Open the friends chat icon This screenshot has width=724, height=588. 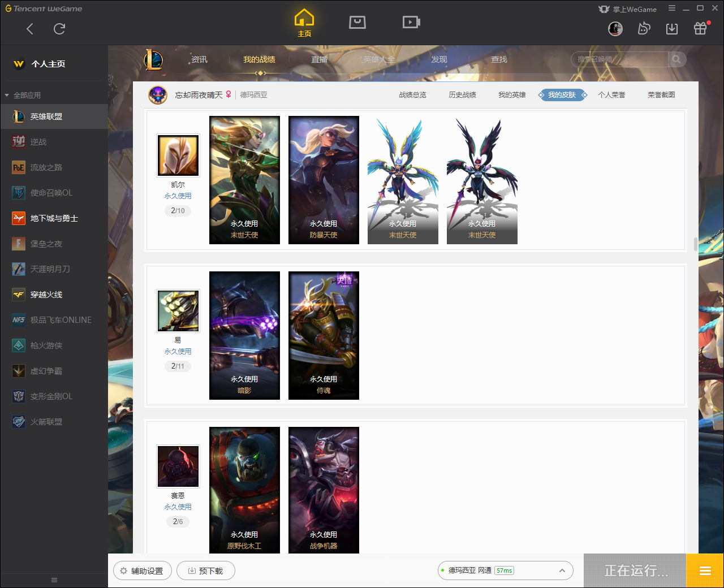[x=644, y=29]
